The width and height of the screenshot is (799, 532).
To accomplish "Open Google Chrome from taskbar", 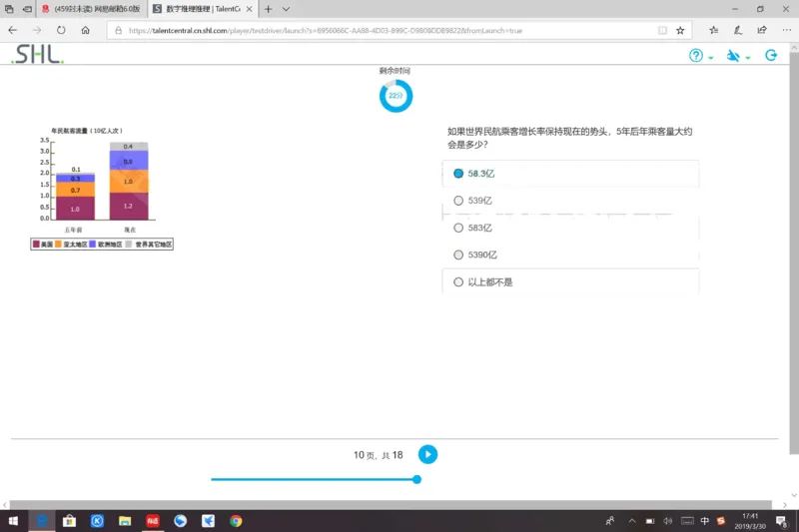I will [x=236, y=521].
